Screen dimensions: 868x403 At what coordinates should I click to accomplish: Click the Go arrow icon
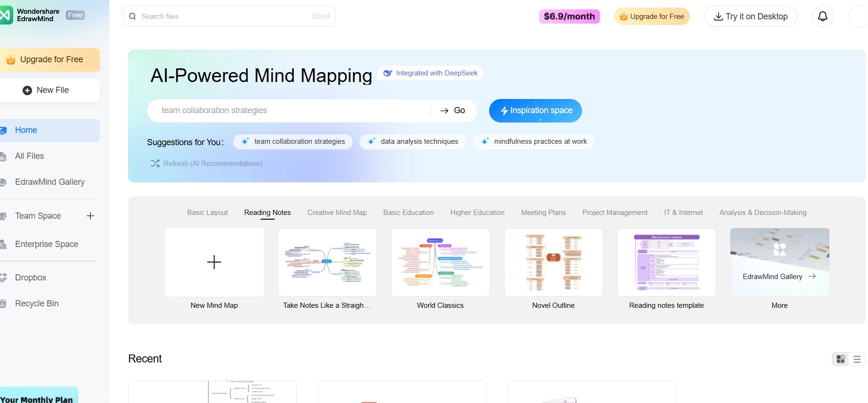click(x=444, y=111)
